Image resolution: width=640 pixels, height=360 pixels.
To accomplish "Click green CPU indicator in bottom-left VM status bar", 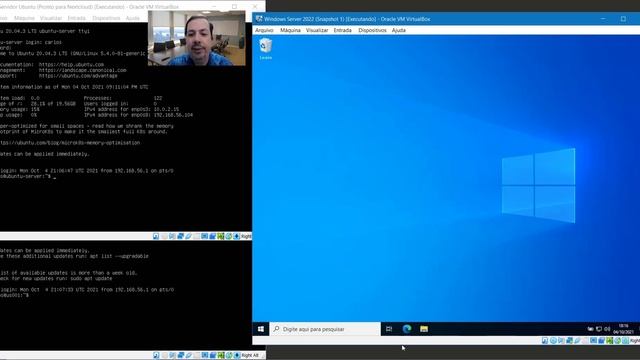I will click(221, 356).
